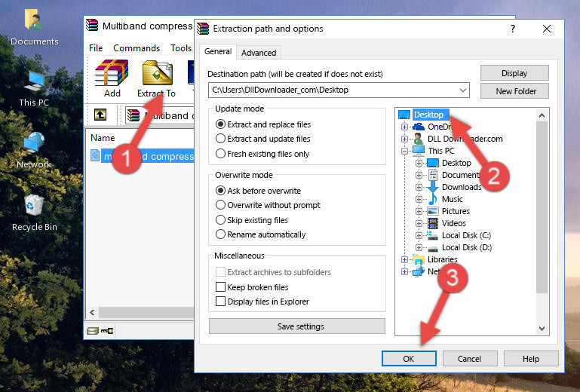
Task: Expand the DLL Downloader.com tree node
Action: click(404, 139)
